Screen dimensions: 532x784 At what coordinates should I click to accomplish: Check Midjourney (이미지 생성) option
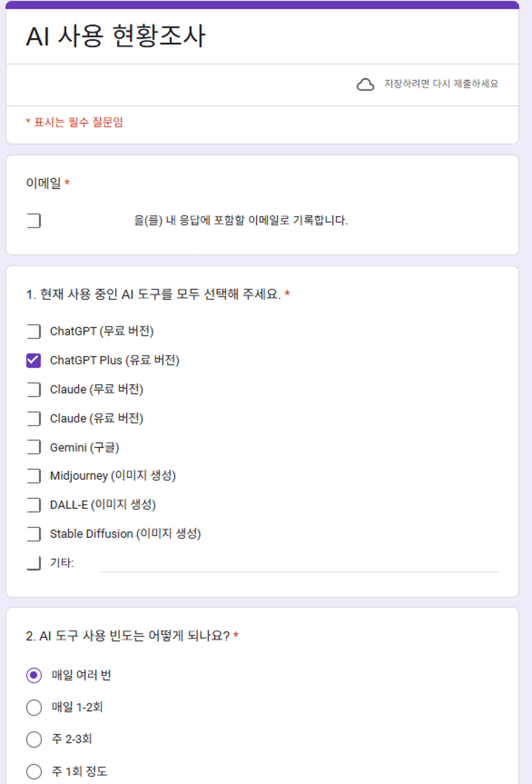pyautogui.click(x=33, y=476)
